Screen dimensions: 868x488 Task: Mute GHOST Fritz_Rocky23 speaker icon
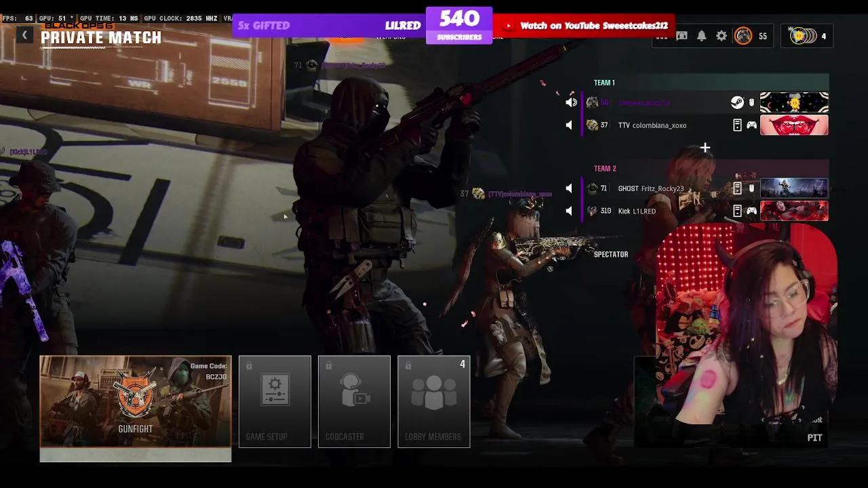569,188
